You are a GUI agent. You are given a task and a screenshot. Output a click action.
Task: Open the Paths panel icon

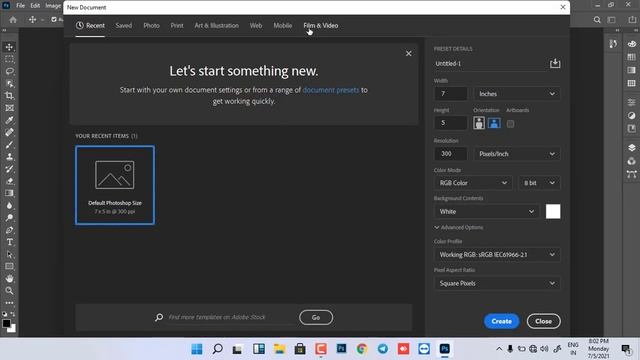[x=631, y=175]
